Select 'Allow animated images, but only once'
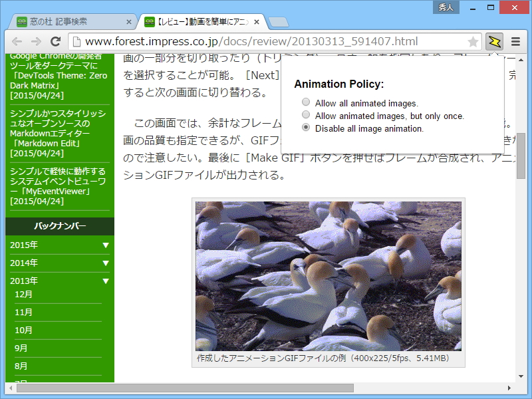 pos(305,114)
